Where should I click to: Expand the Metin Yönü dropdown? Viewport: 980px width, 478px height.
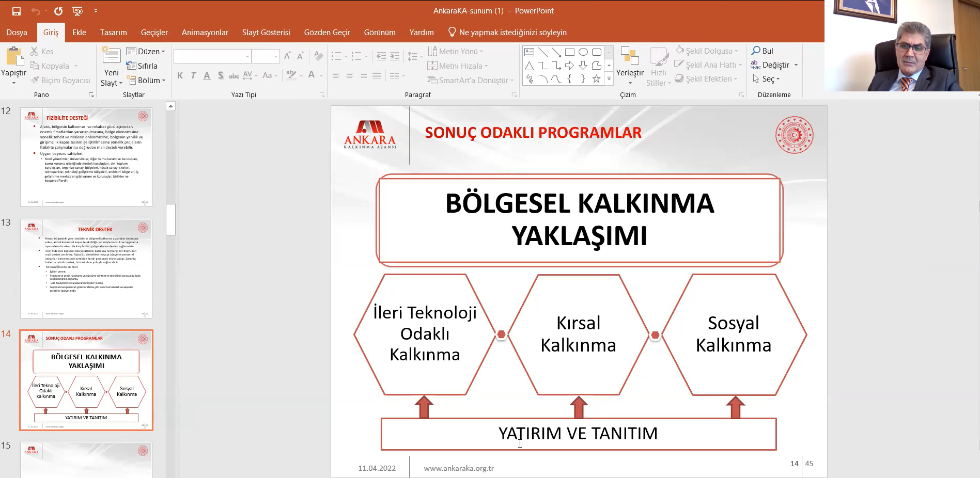[x=456, y=51]
